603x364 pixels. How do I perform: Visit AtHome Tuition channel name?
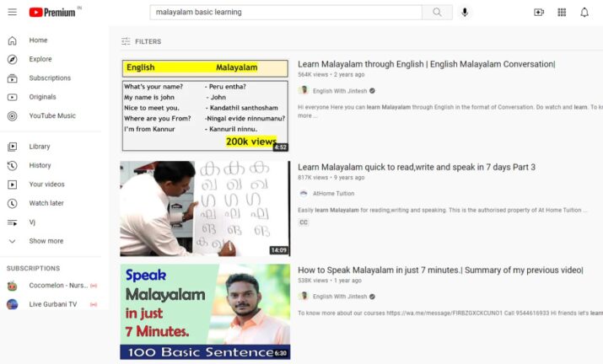click(333, 193)
